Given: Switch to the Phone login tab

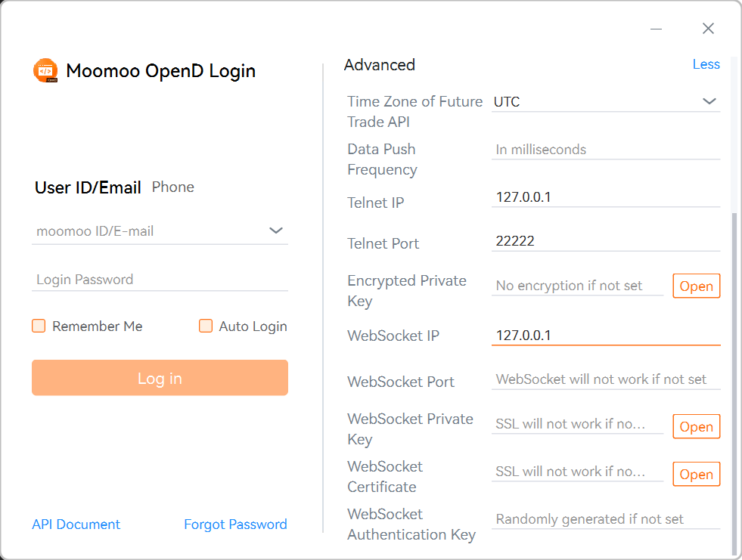Looking at the screenshot, I should [172, 187].
